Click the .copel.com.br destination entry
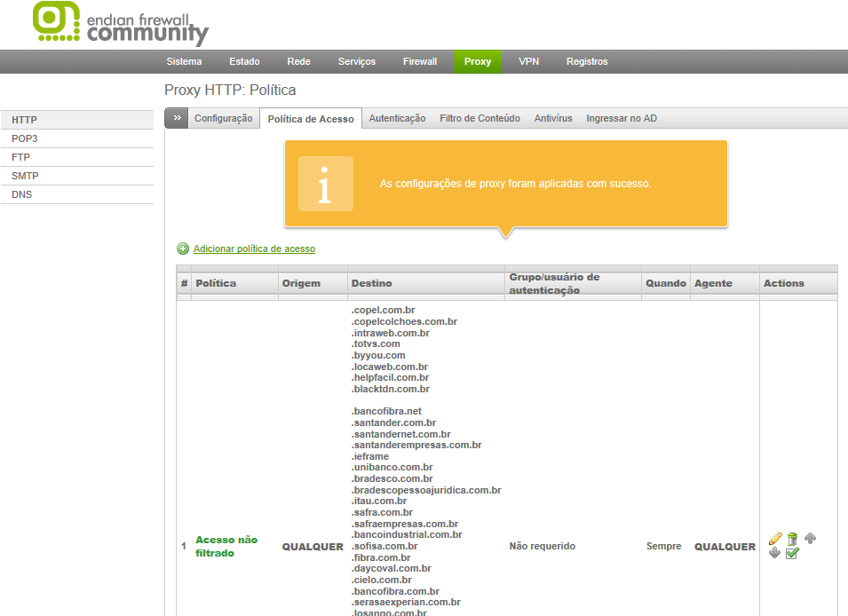Screen dimensions: 848x616 [384, 311]
